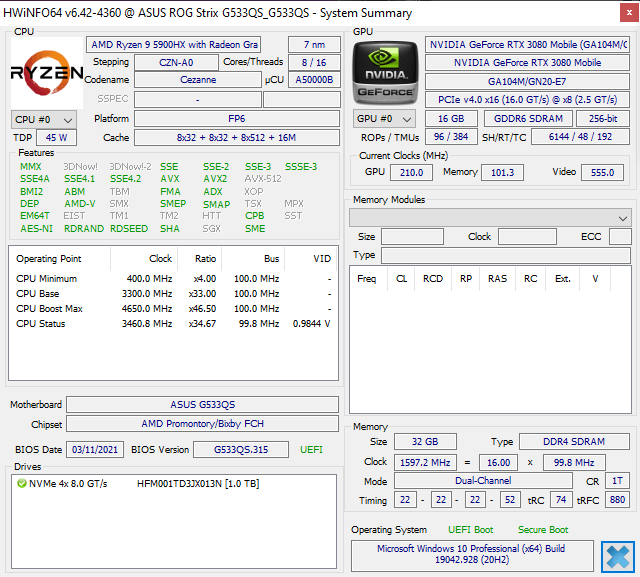Click the AMD Promontory/Bixby FCH chipset value
The width and height of the screenshot is (640, 577).
click(202, 424)
